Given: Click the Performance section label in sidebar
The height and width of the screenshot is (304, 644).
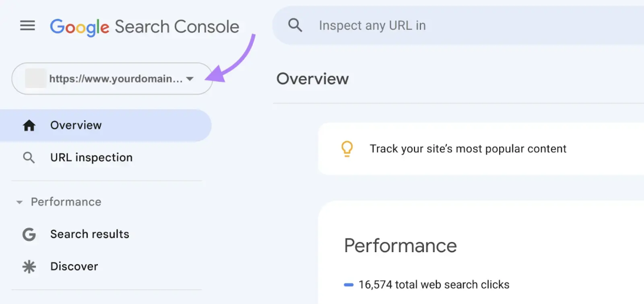Looking at the screenshot, I should [66, 202].
